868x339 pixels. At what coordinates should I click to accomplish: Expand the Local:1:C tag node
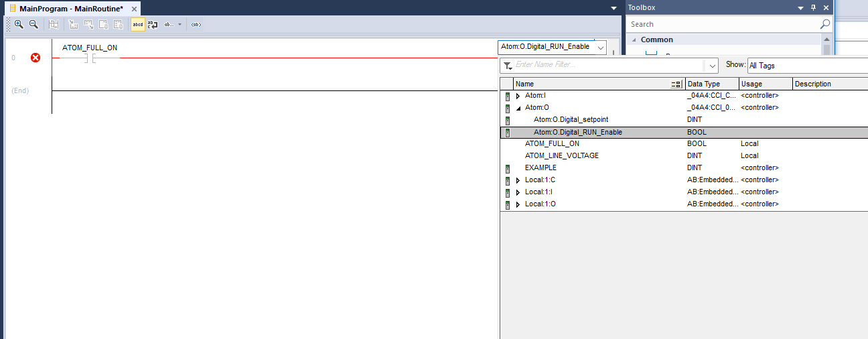coord(518,180)
